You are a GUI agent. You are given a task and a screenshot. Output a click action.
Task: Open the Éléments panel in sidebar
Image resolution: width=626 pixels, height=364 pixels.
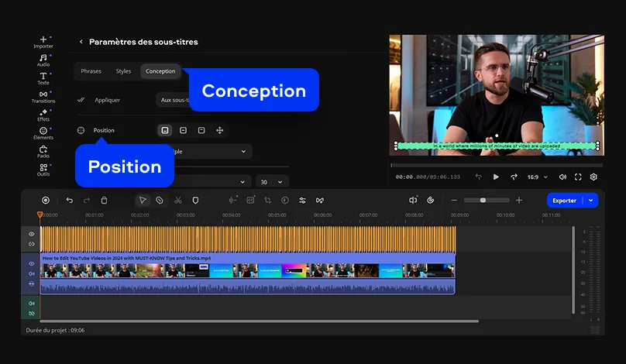pos(43,132)
